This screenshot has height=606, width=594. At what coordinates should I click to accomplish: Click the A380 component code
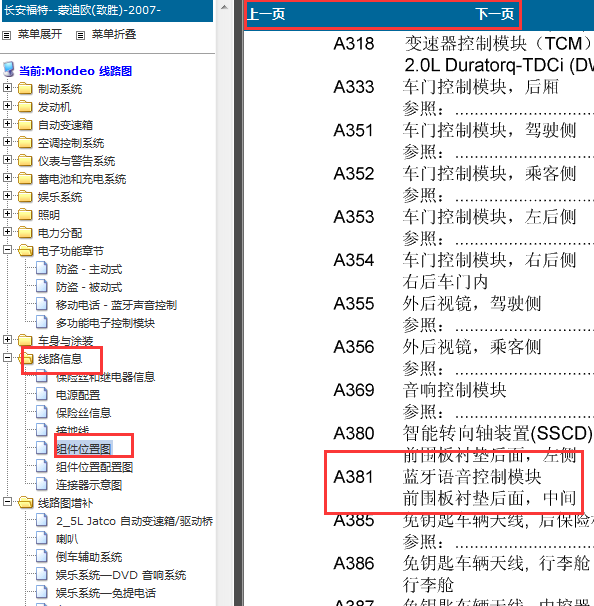click(354, 434)
